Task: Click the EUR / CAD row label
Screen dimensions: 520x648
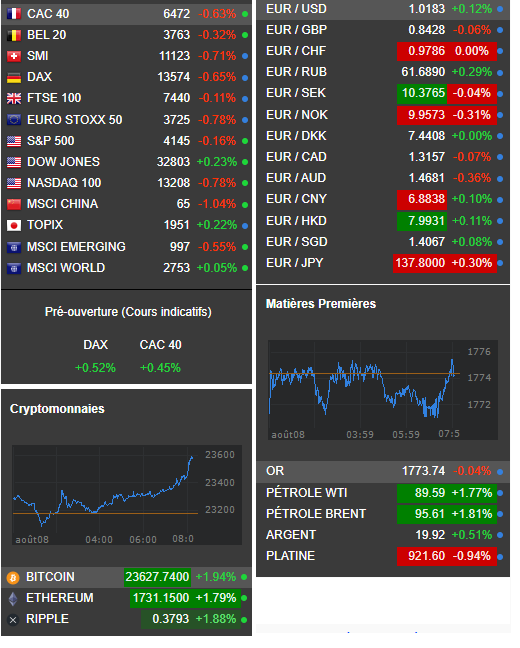Action: click(296, 157)
